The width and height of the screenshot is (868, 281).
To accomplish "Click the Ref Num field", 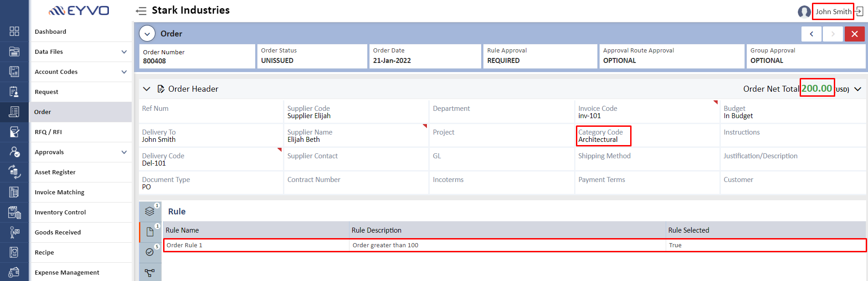I will coord(211,111).
